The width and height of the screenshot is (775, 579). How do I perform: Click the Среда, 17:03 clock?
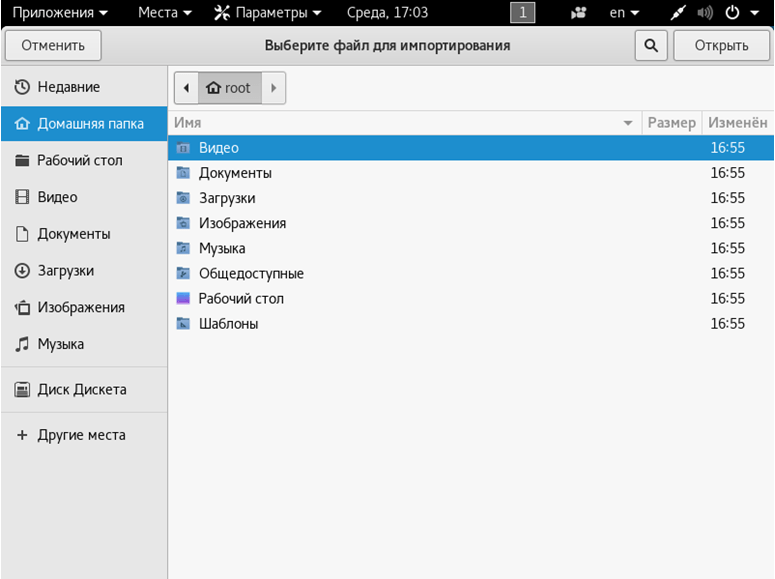coord(387,13)
